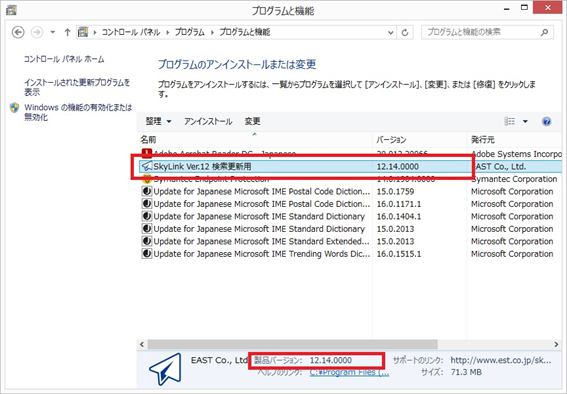Select the IME Trending Words update row
Screen dimensions: 567x394
tap(351, 254)
